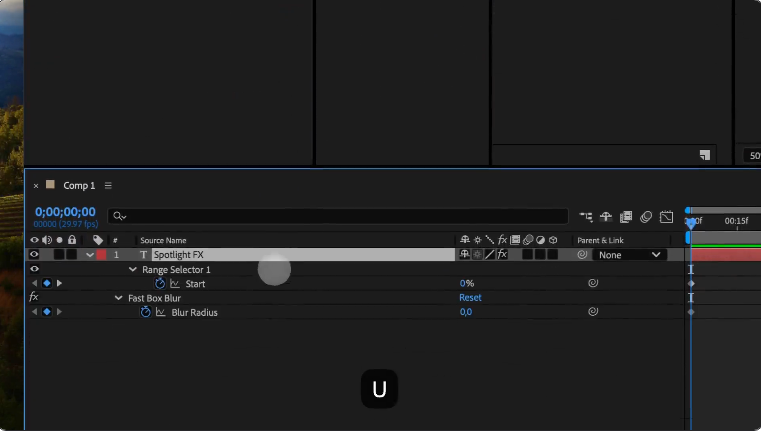Open the composition mini-flowchart icon
Image resolution: width=761 pixels, height=434 pixels.
click(586, 217)
